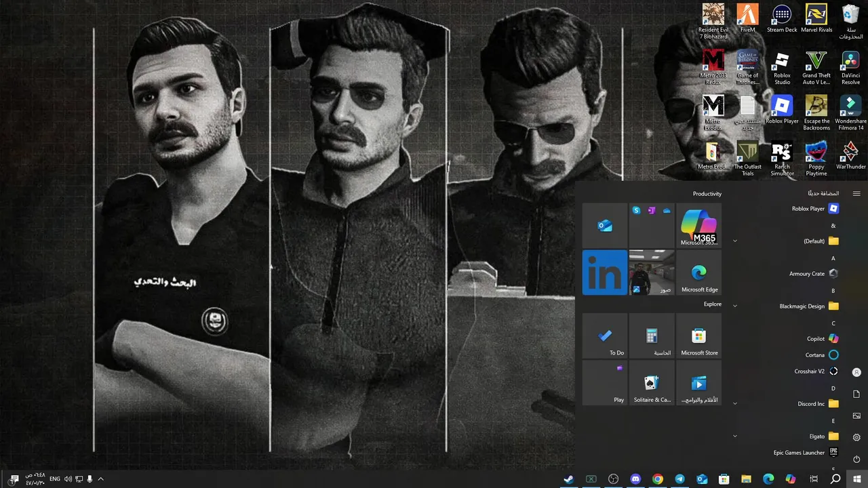This screenshot has height=488, width=868.
Task: Open Roblox Studio from the desktop
Action: pos(782,67)
